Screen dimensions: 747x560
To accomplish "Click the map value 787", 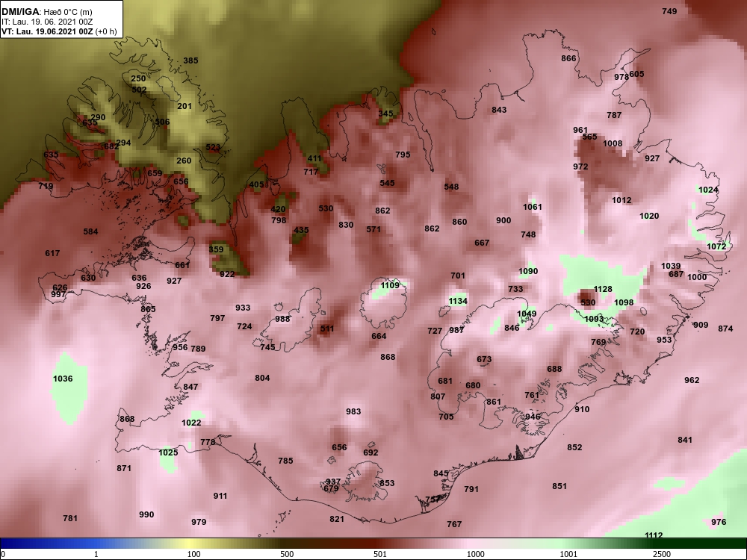I will (614, 115).
